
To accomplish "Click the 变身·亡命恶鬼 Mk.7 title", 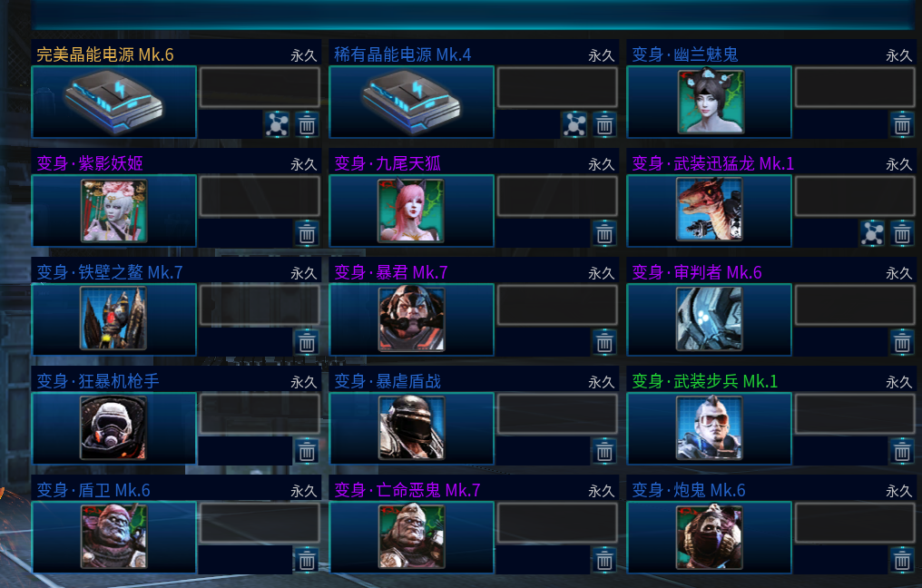I will pos(407,490).
